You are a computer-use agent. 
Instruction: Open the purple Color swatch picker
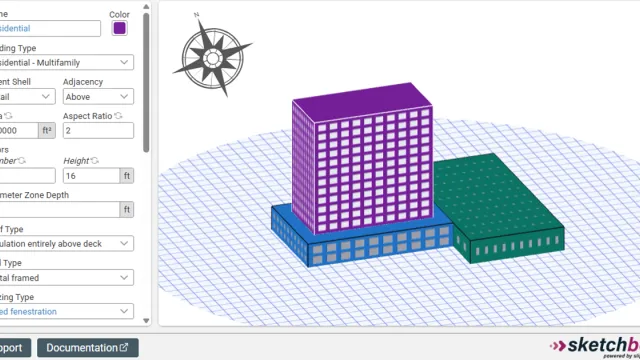click(120, 28)
